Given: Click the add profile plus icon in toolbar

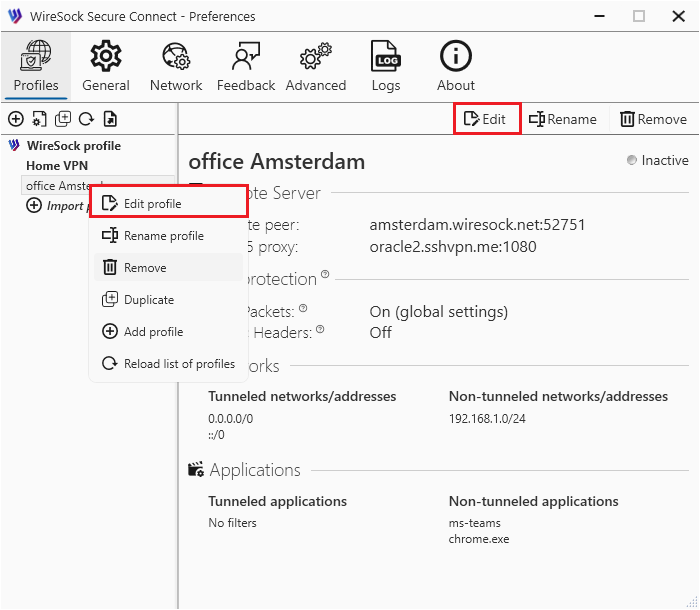Looking at the screenshot, I should 16,119.
